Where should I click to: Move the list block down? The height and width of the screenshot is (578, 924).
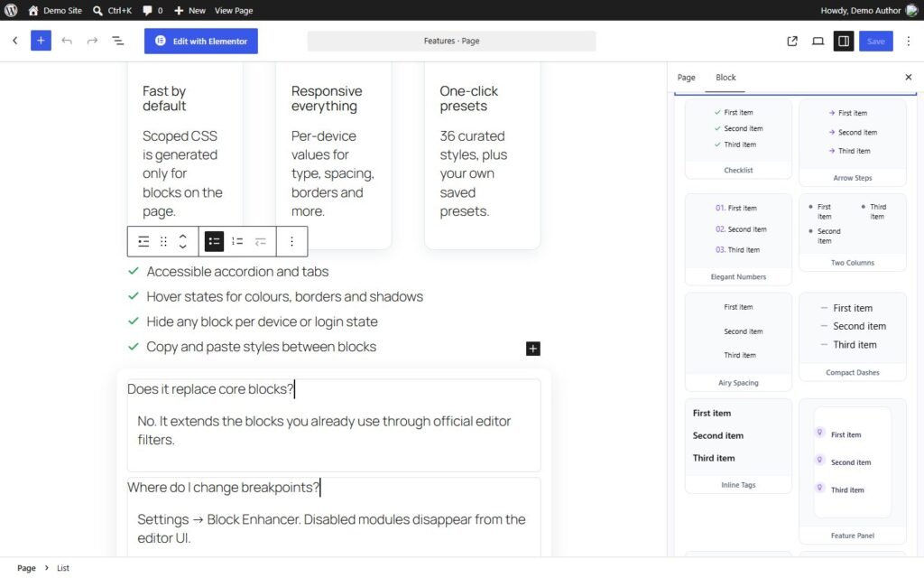(x=182, y=247)
